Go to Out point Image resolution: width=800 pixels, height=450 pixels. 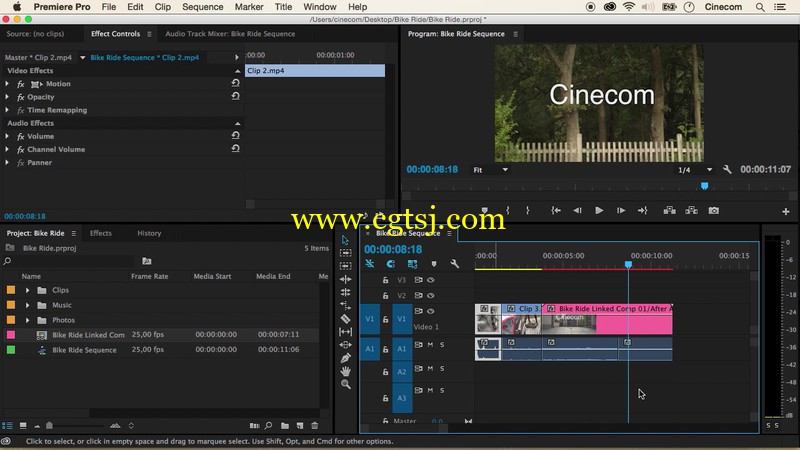tap(642, 210)
